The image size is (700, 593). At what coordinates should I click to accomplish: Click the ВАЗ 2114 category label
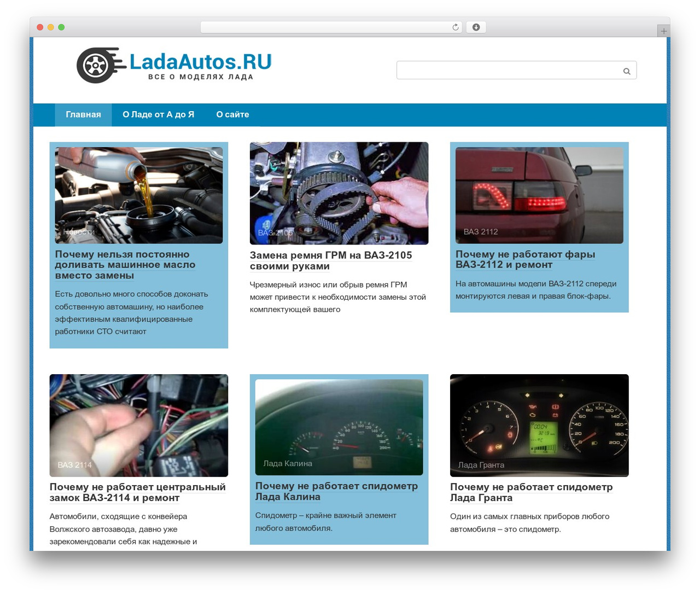click(x=75, y=465)
